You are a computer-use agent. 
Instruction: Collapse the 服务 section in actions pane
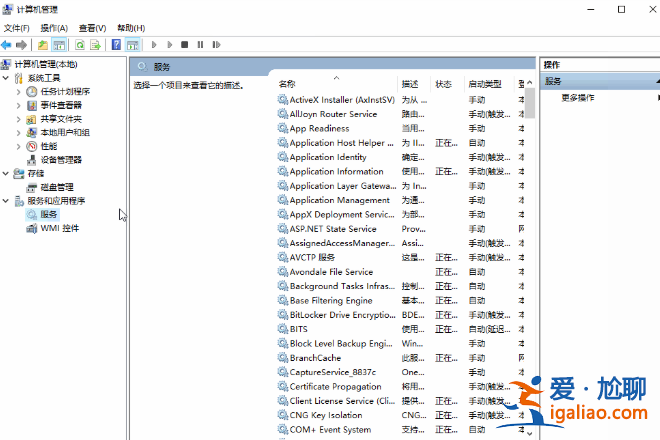[x=657, y=81]
